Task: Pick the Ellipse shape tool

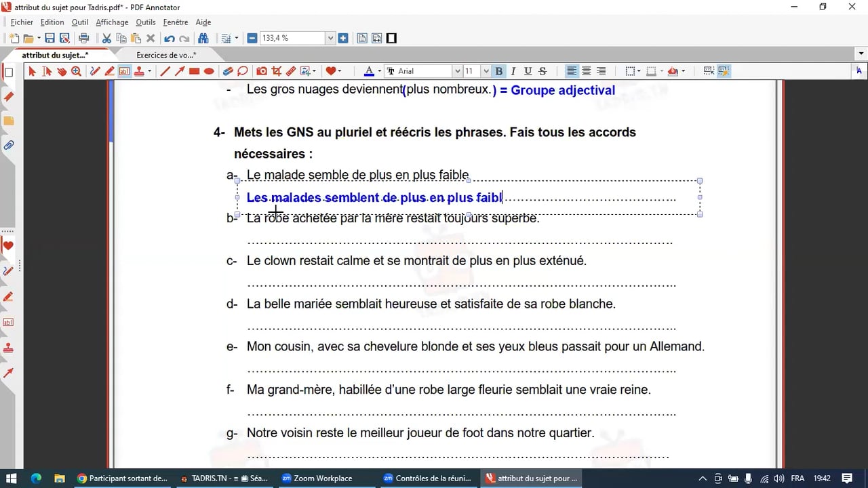Action: point(210,71)
